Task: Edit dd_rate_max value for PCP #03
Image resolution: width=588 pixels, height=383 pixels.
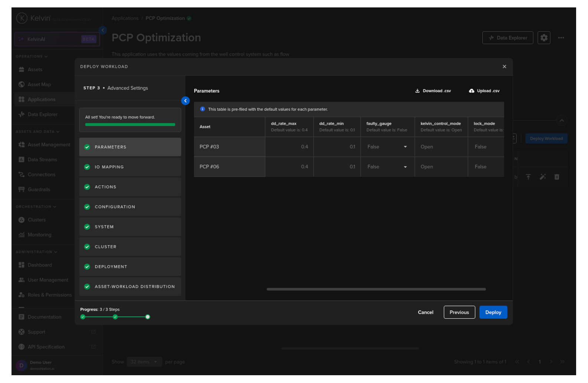Action: [x=290, y=147]
